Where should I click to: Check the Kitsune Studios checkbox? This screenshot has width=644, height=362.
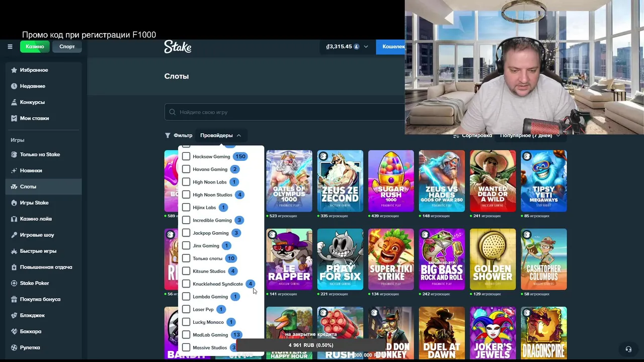[x=186, y=271]
